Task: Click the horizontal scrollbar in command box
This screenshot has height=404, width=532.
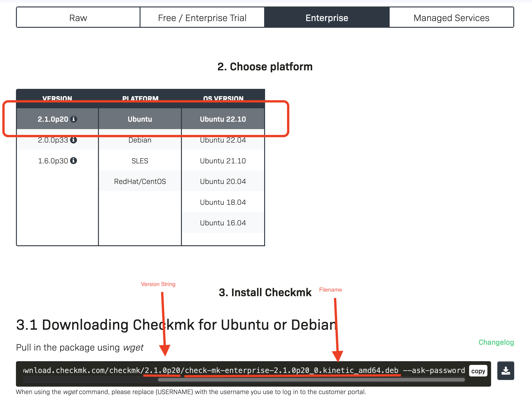Action: coord(311,380)
